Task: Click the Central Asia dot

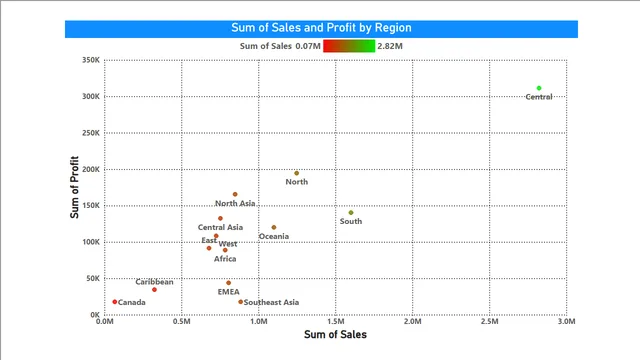Action: (220, 218)
